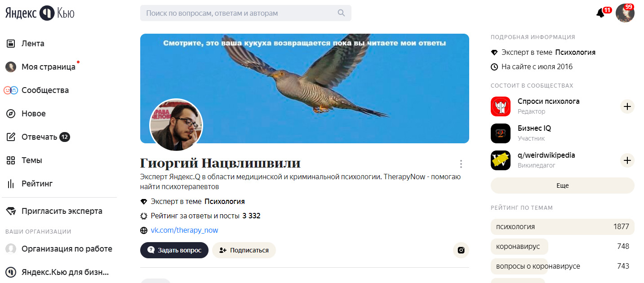Image resolution: width=644 pixels, height=283 pixels.
Task: Toggle subscription with Подписаться button
Action: pyautogui.click(x=244, y=250)
